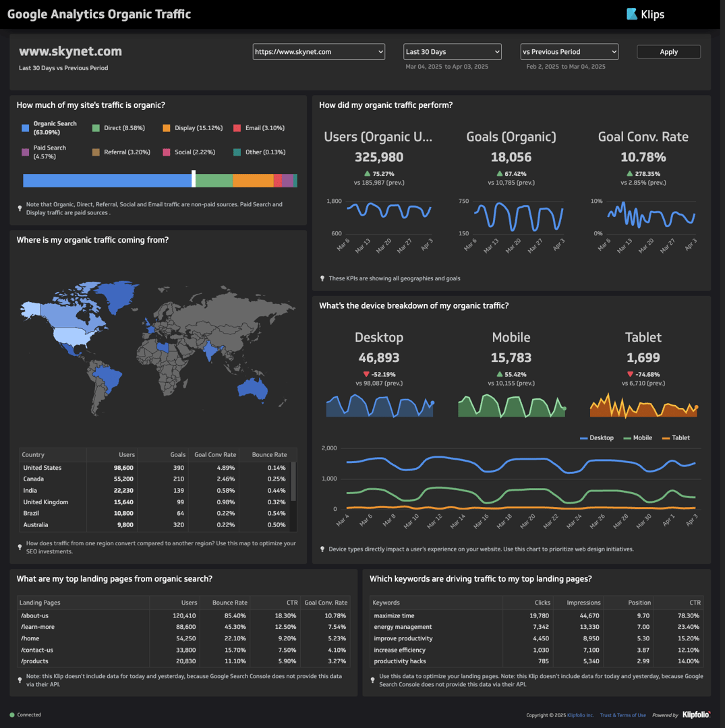Image resolution: width=725 pixels, height=728 pixels.
Task: Click the Klips logo in the header
Action: [645, 14]
